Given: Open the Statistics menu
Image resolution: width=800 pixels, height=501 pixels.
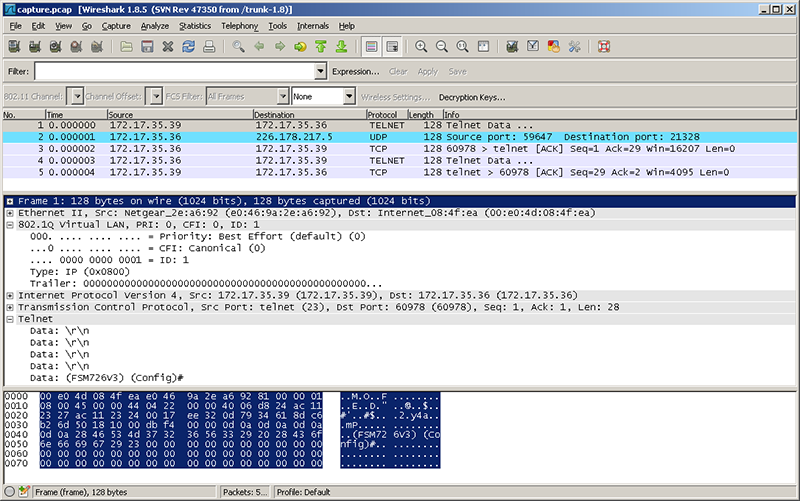Looking at the screenshot, I should 194,26.
